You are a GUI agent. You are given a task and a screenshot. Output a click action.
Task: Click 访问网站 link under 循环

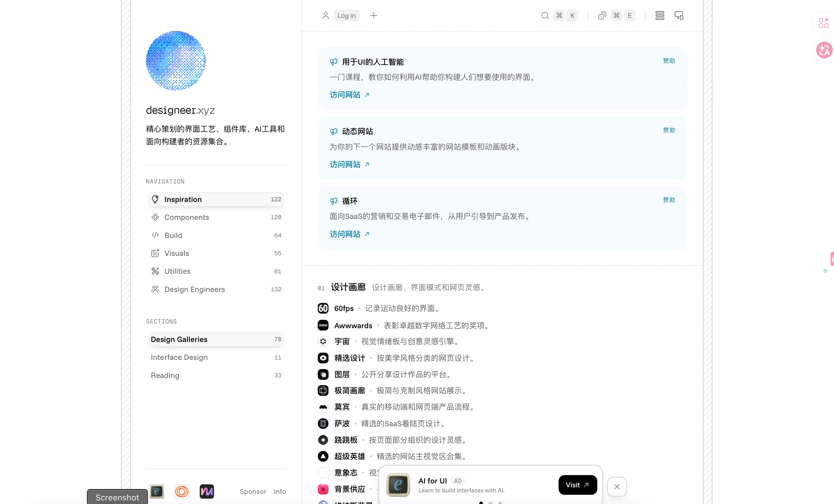[x=349, y=234]
